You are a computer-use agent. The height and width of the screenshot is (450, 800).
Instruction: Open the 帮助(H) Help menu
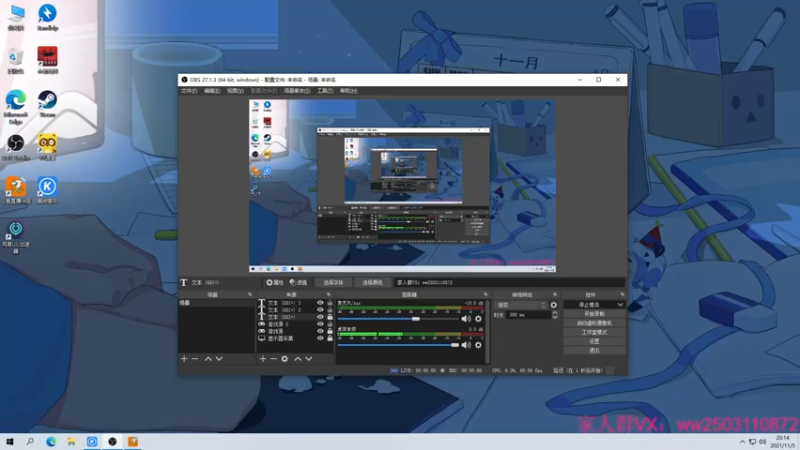[348, 91]
